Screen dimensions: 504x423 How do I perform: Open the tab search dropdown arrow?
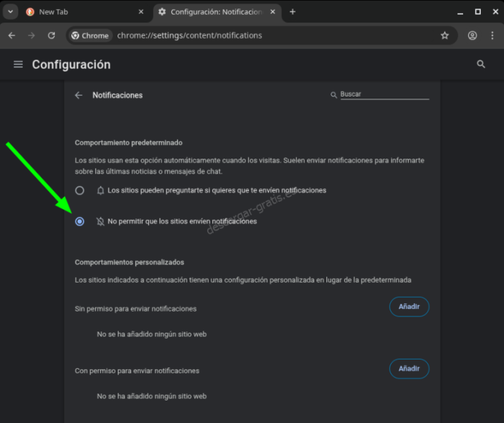click(x=11, y=12)
